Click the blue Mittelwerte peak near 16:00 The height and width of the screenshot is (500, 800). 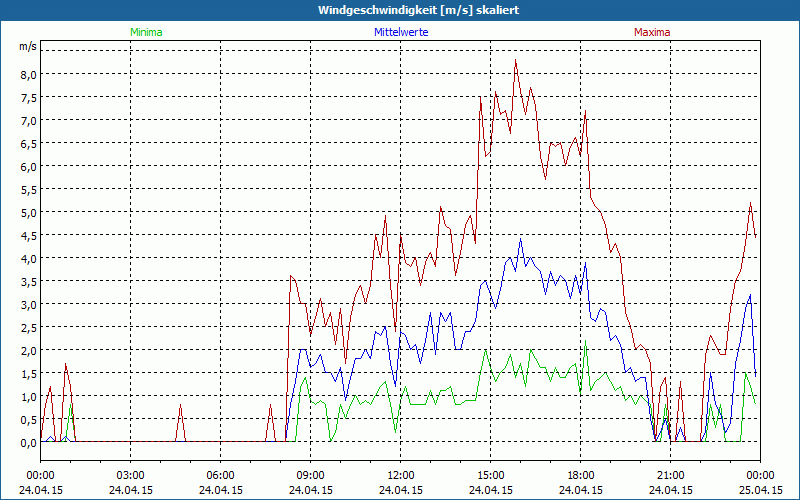click(x=520, y=239)
